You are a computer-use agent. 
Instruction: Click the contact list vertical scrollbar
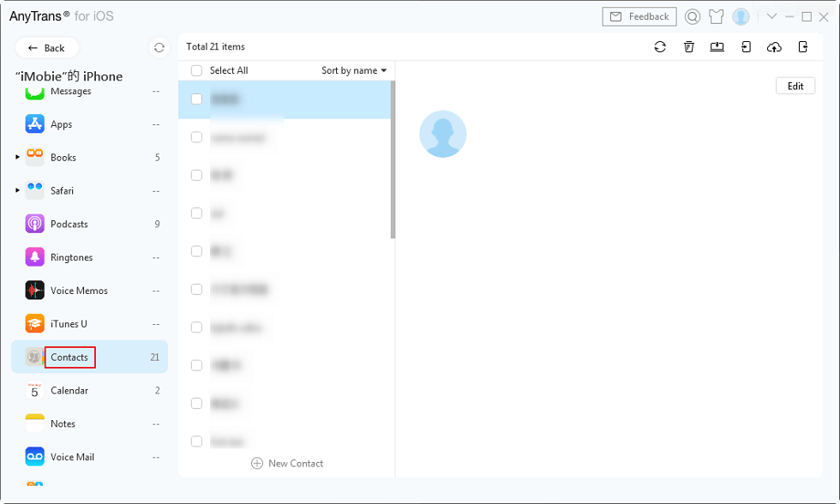pyautogui.click(x=393, y=159)
